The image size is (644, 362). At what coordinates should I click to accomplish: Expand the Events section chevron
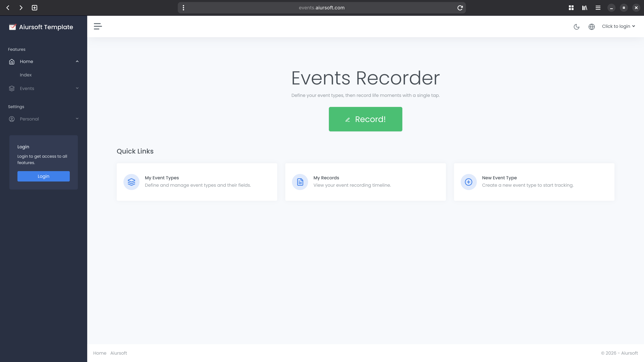pyautogui.click(x=77, y=88)
